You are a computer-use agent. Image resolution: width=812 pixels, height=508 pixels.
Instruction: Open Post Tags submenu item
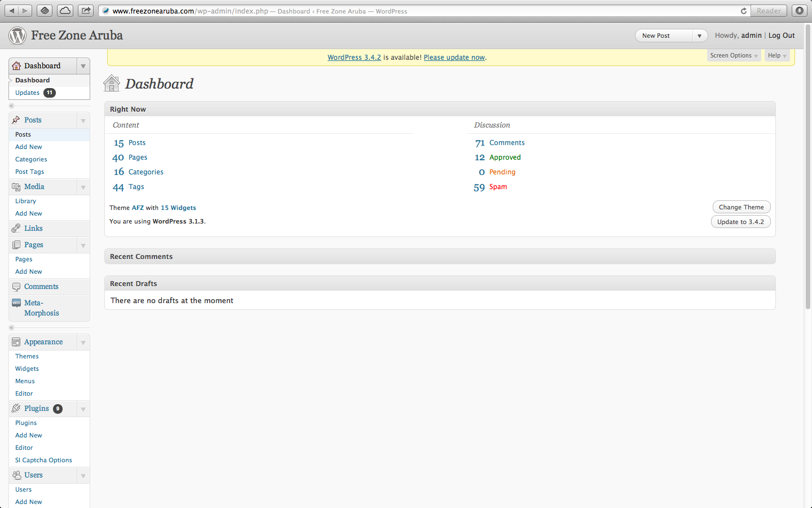[29, 172]
